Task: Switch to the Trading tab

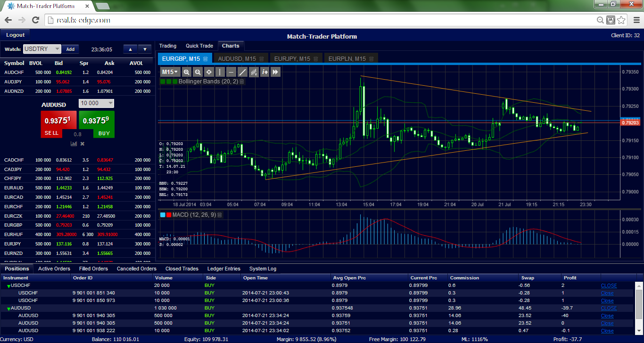Action: click(168, 46)
